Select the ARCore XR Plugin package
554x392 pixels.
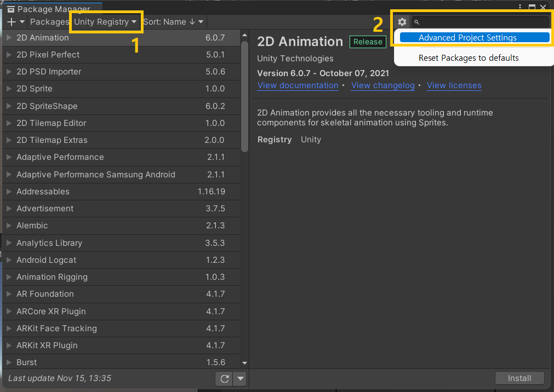coord(121,312)
